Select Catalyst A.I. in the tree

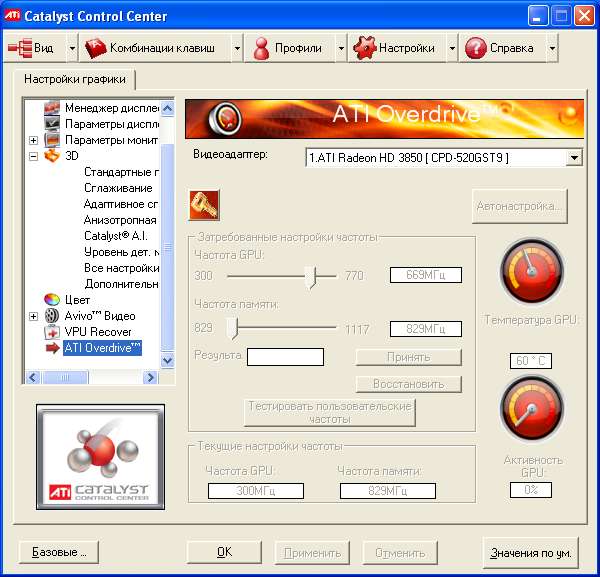[116, 236]
